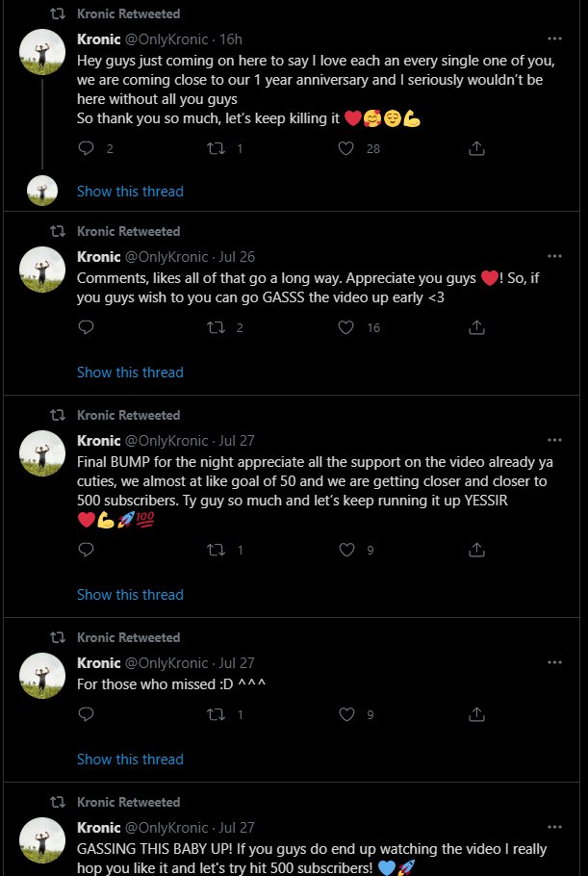Share the "For those who missed" tweet
The height and width of the screenshot is (876, 588).
(x=476, y=714)
